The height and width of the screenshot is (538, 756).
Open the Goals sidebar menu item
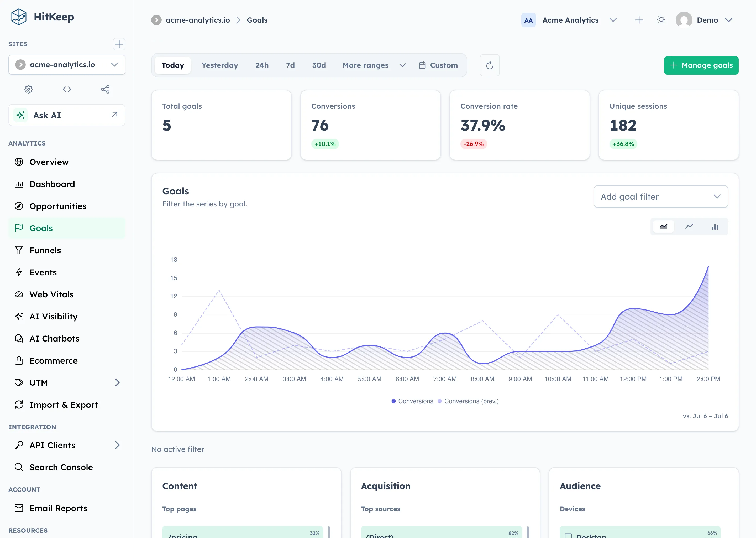[x=67, y=228]
